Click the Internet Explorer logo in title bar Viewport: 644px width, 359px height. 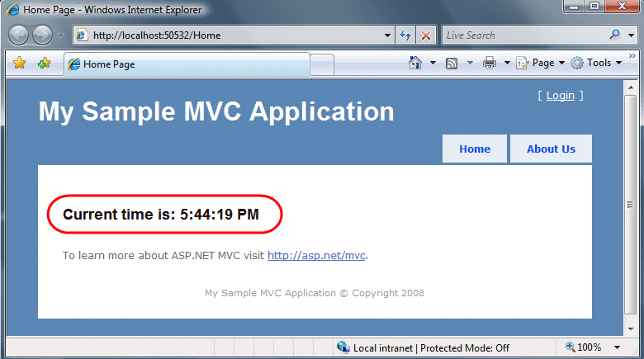12,9
